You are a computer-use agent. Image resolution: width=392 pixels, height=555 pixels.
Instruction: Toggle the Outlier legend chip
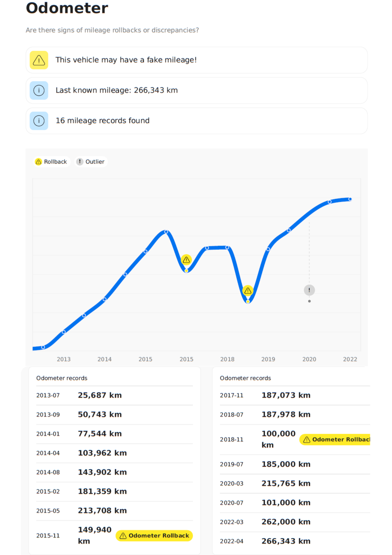tap(91, 162)
